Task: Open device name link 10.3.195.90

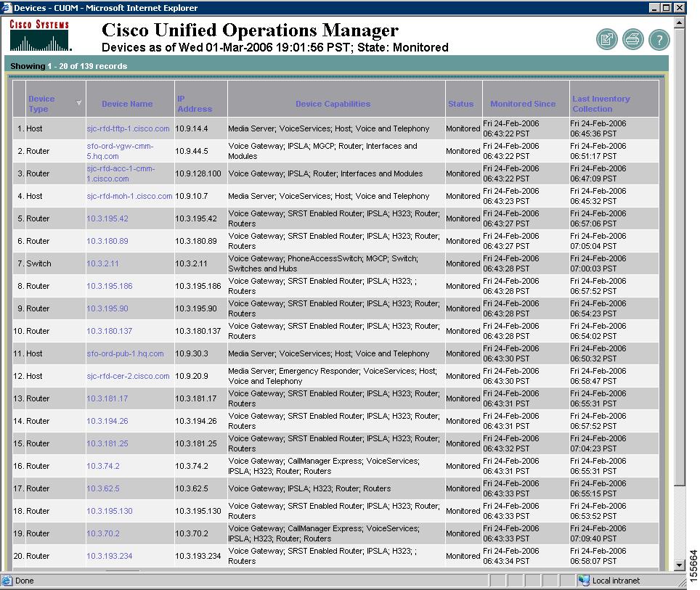Action: tap(107, 308)
